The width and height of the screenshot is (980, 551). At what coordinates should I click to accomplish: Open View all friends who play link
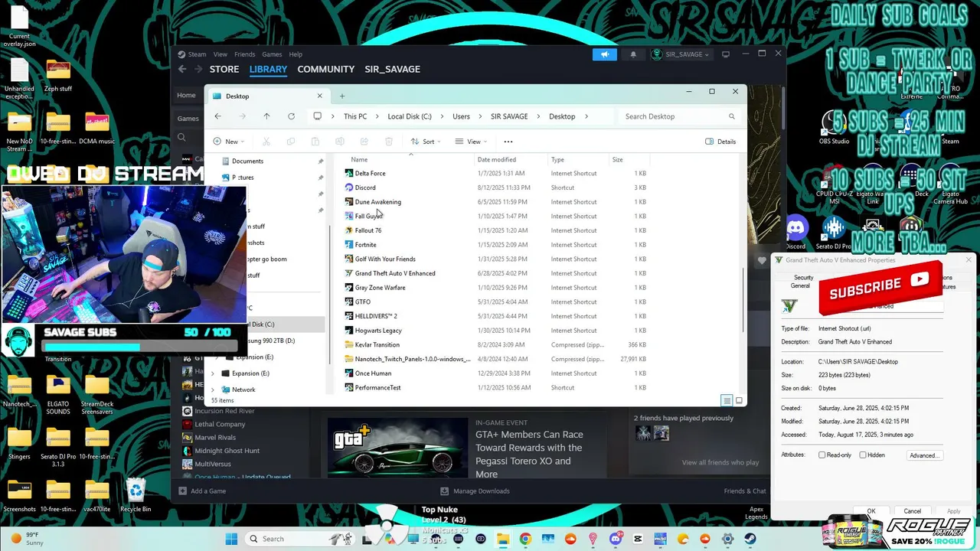[720, 462]
